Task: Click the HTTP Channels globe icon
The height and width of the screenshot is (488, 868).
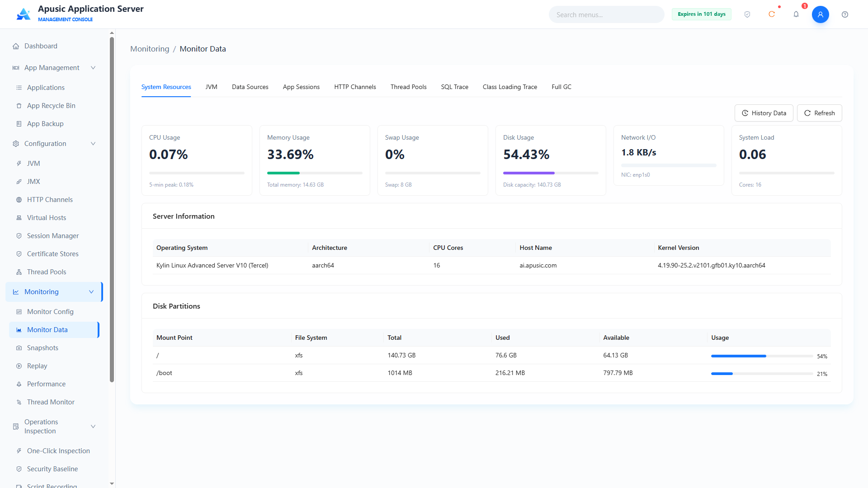Action: (19, 200)
